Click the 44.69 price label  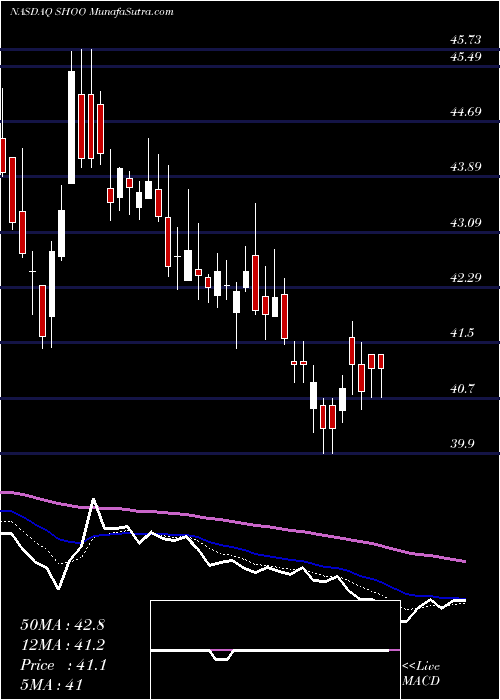466,112
